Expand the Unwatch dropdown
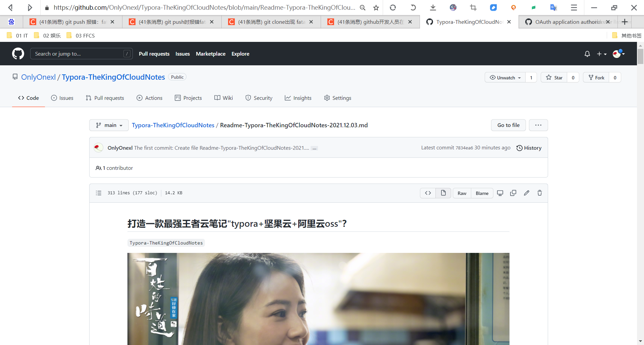 click(x=505, y=78)
